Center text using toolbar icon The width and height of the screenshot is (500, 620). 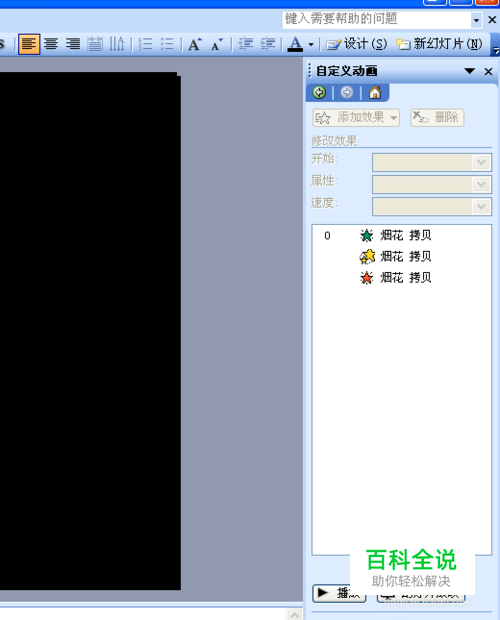click(51, 44)
